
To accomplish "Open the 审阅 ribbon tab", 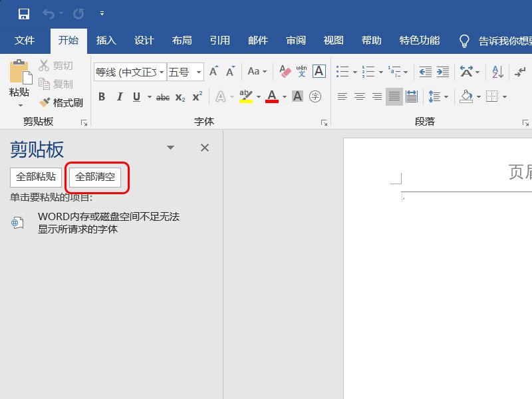I will (295, 41).
